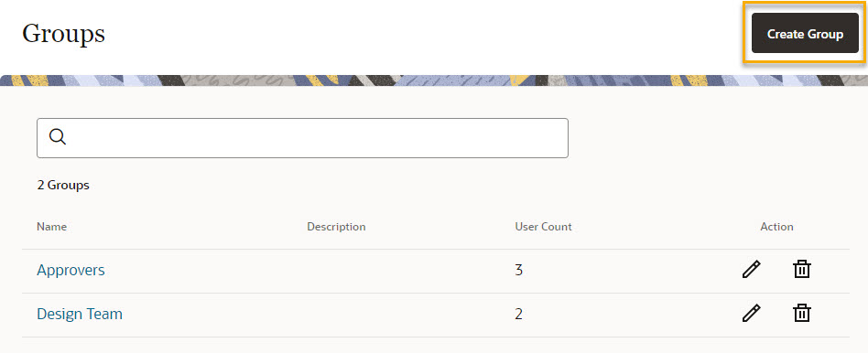
Task: Sort by the Name column header
Action: [51, 227]
